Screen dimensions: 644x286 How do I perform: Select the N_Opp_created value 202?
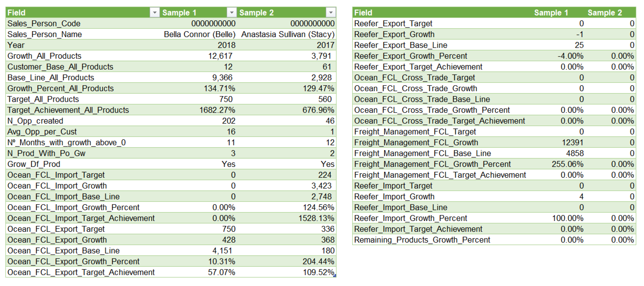pyautogui.click(x=228, y=121)
